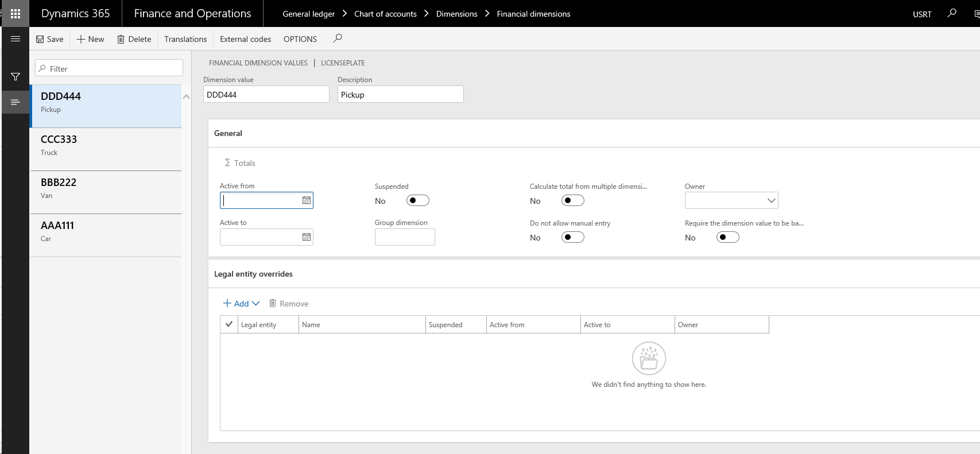Click the Group dimension input field
This screenshot has width=980, height=454.
click(x=405, y=237)
